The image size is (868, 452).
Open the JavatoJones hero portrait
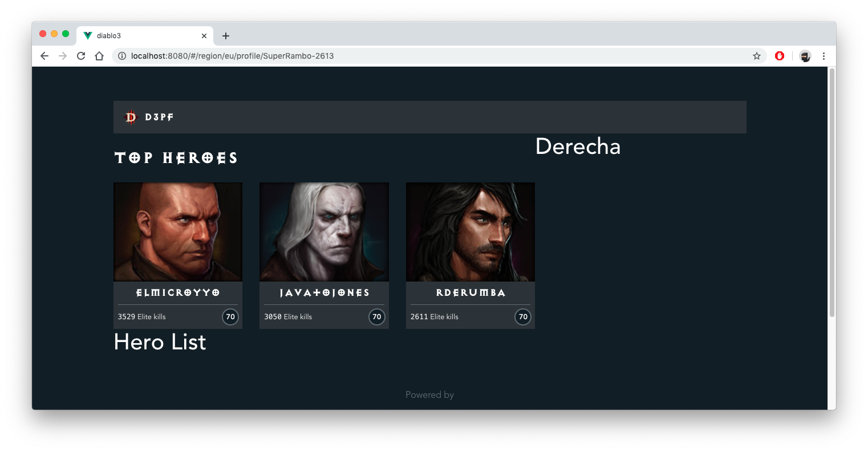point(324,232)
